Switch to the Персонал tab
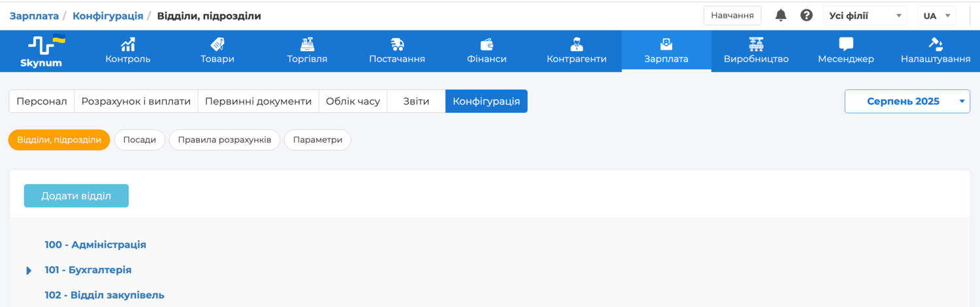The width and height of the screenshot is (980, 307). pos(42,101)
